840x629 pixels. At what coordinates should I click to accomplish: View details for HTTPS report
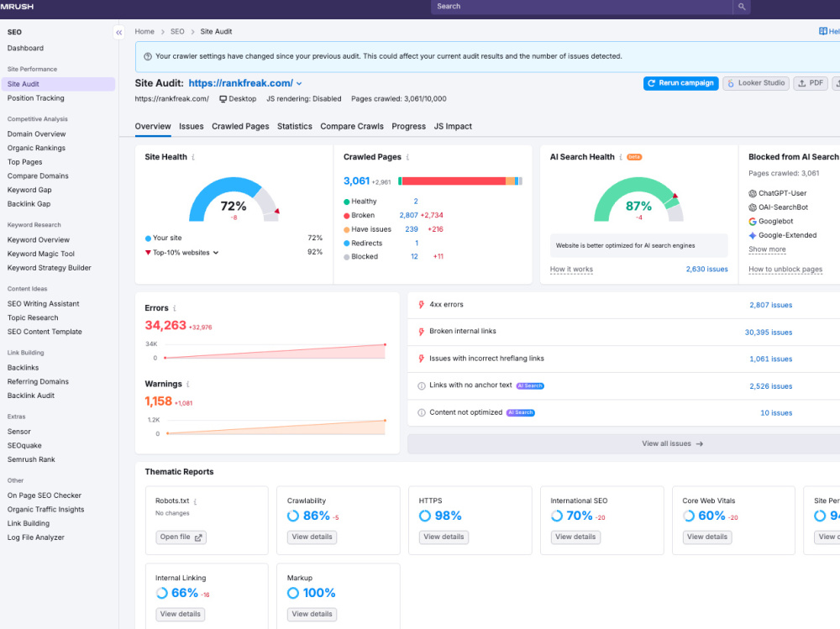(444, 537)
